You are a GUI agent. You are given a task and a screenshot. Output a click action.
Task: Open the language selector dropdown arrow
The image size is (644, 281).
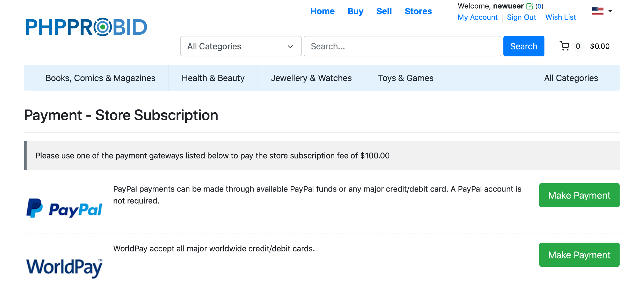pos(610,11)
